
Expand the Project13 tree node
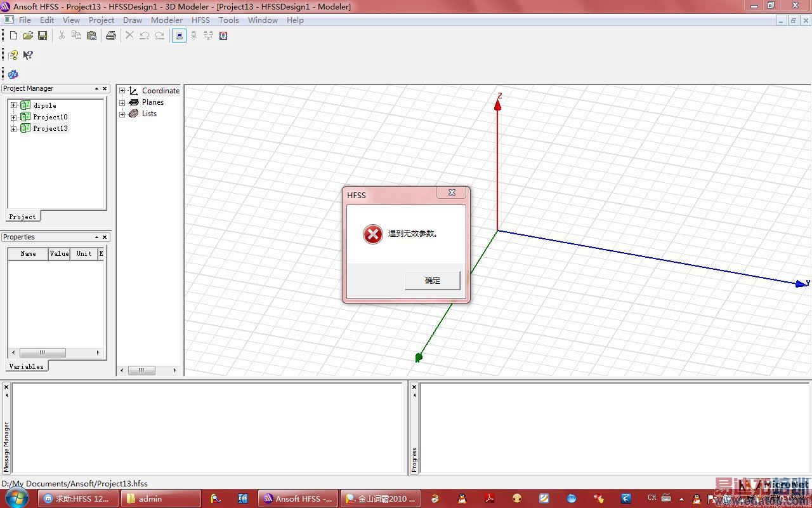(x=13, y=129)
